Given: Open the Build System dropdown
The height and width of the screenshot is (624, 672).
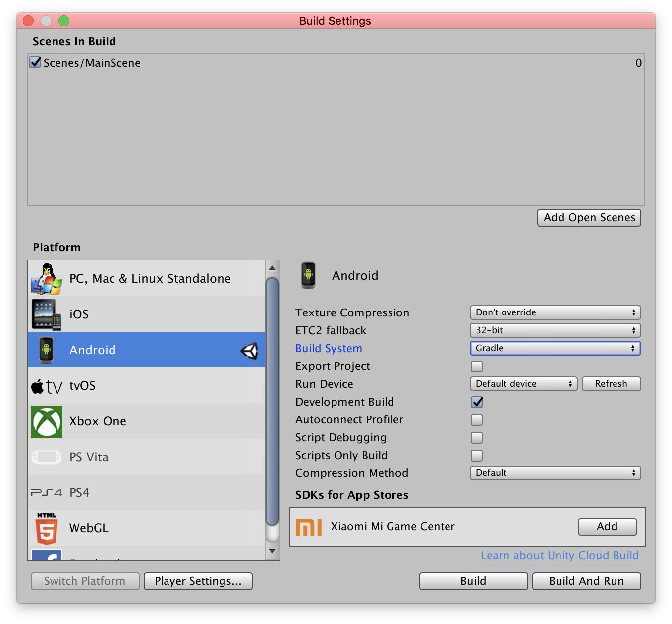Looking at the screenshot, I should (x=555, y=348).
